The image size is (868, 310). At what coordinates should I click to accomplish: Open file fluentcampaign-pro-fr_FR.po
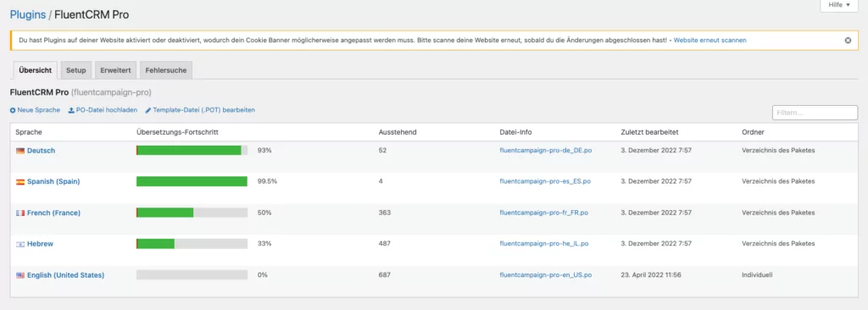tap(543, 213)
